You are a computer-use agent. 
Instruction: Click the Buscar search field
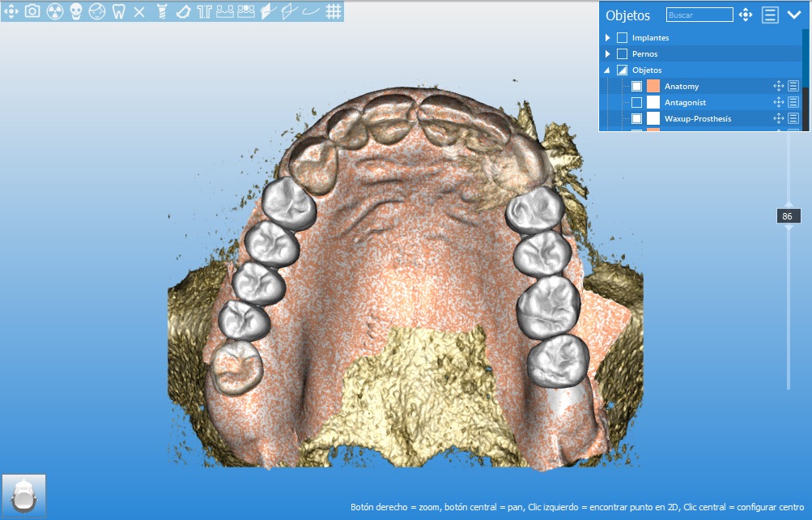[x=699, y=15]
